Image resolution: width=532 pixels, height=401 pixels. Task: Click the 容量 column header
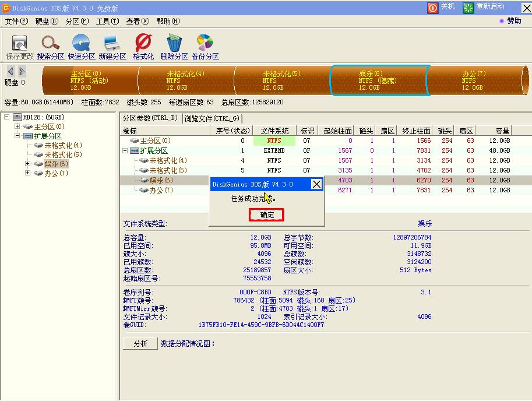[x=494, y=131]
